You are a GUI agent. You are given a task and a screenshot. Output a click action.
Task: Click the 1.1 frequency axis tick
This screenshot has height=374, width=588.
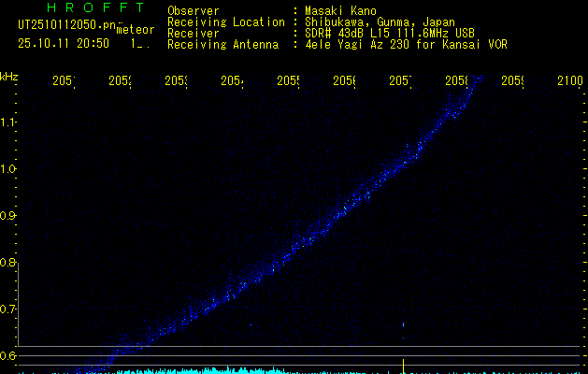pyautogui.click(x=8, y=122)
